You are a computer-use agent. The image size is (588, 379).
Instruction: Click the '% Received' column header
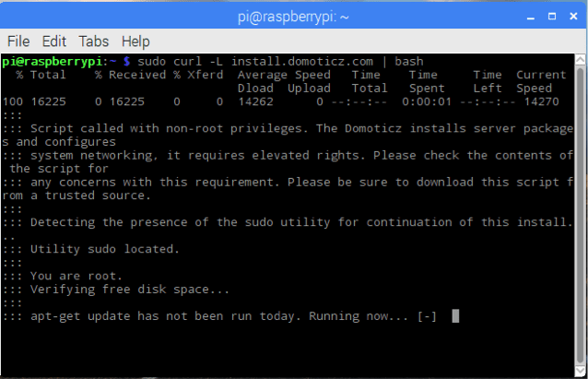[131, 75]
